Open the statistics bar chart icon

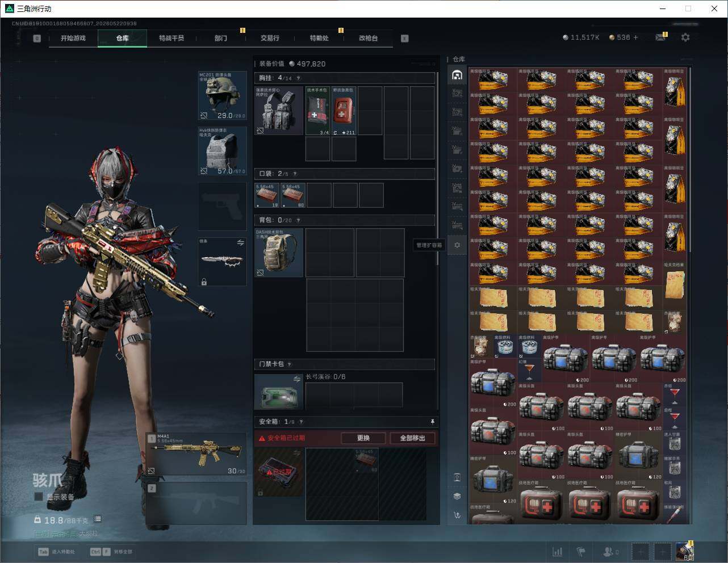pyautogui.click(x=558, y=552)
